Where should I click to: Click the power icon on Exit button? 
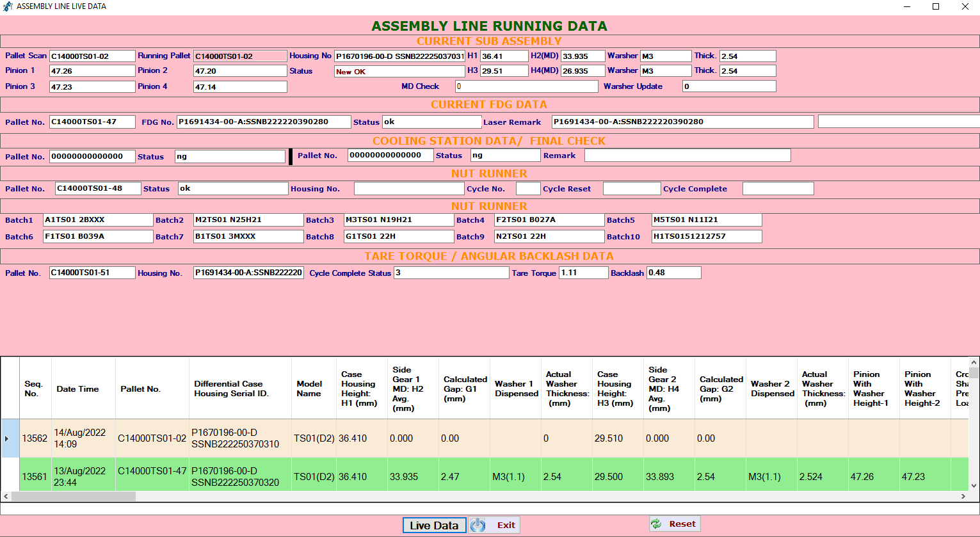pos(478,525)
